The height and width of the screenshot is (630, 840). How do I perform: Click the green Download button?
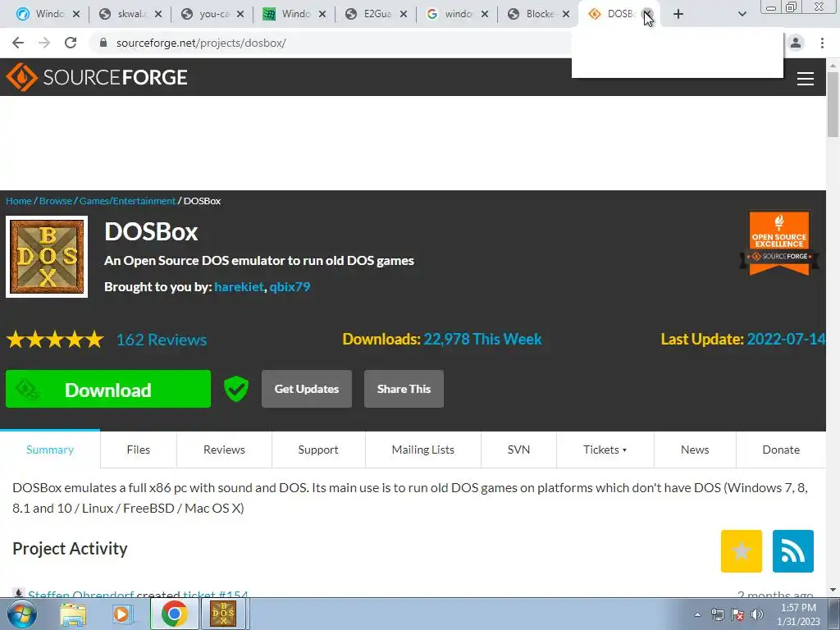click(x=108, y=389)
